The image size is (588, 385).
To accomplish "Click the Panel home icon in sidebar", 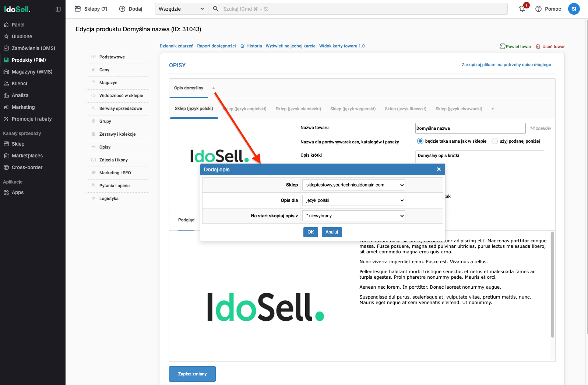I will coord(6,25).
